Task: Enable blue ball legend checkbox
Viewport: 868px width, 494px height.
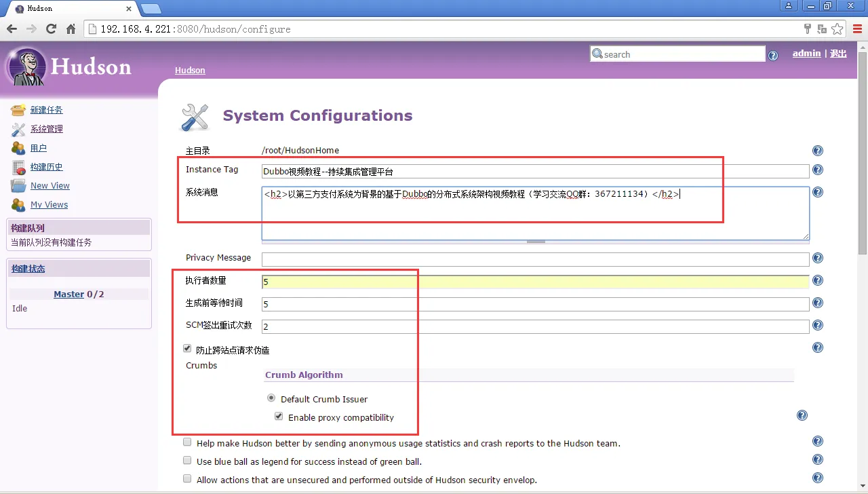Action: coord(187,461)
